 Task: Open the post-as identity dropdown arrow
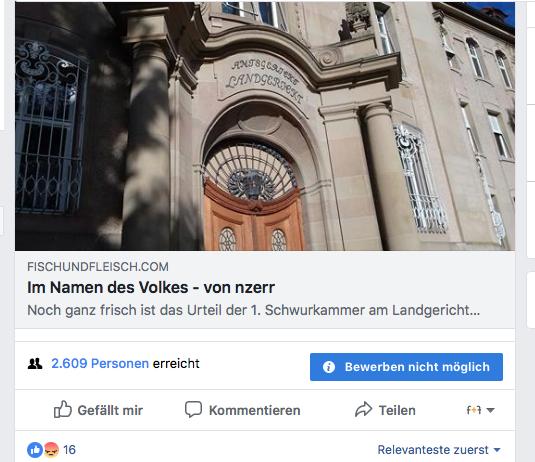(x=490, y=410)
